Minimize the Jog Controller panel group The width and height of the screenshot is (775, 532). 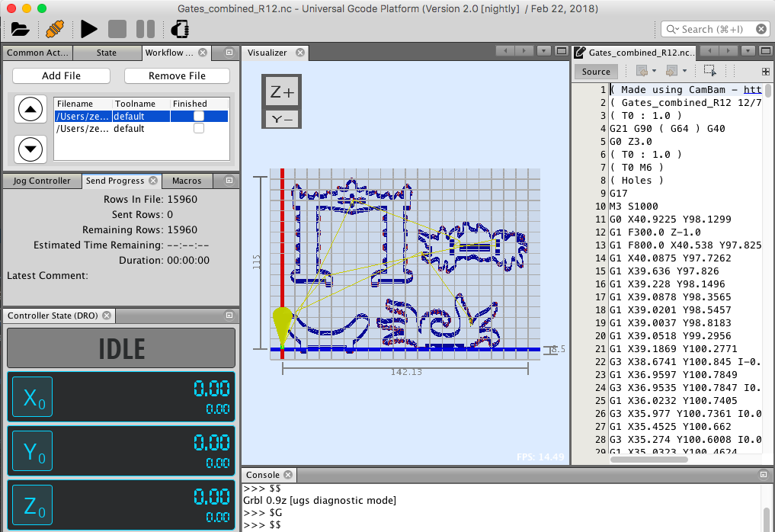229,180
